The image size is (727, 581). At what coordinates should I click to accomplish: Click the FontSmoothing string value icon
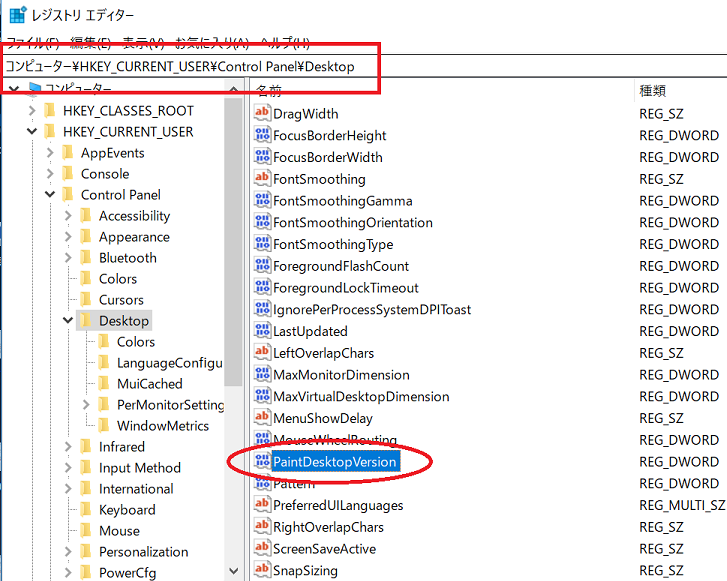[x=262, y=178]
